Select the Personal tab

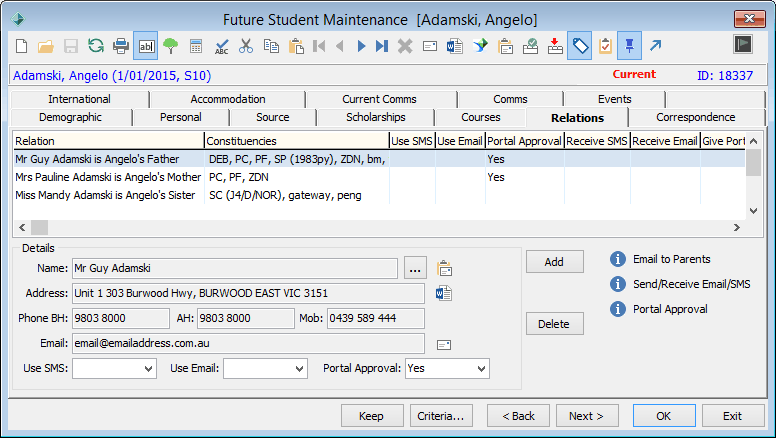pyautogui.click(x=181, y=117)
